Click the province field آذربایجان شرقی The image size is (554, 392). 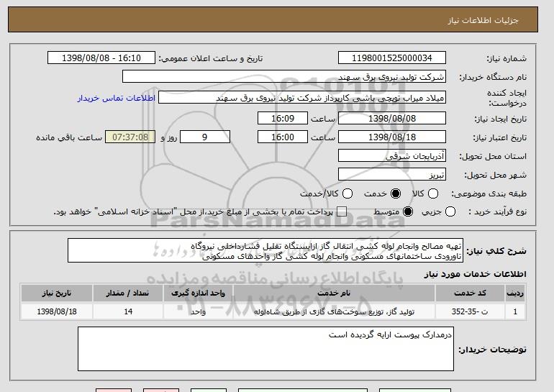coord(392,156)
